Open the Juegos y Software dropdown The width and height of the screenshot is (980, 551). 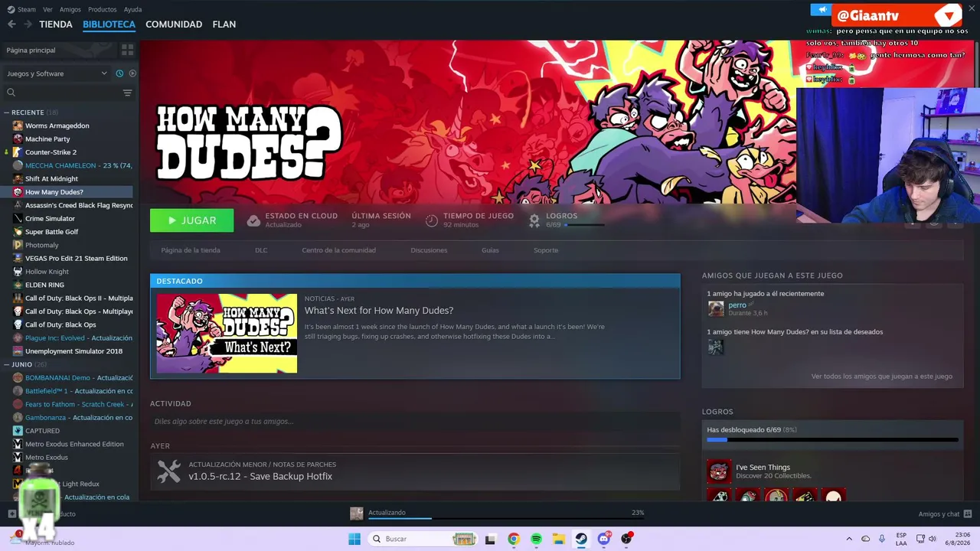pyautogui.click(x=57, y=73)
